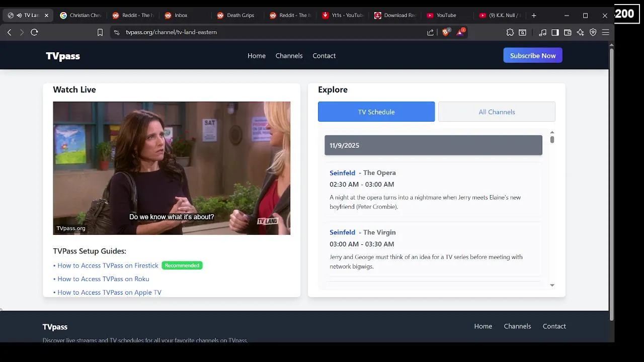Open Home in the top navigation
This screenshot has height=362, width=644.
tap(257, 56)
